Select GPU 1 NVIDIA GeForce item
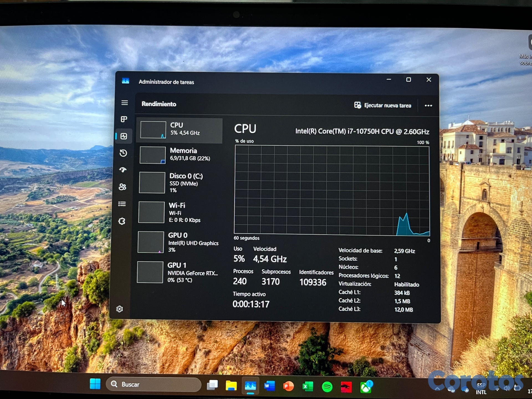 178,272
